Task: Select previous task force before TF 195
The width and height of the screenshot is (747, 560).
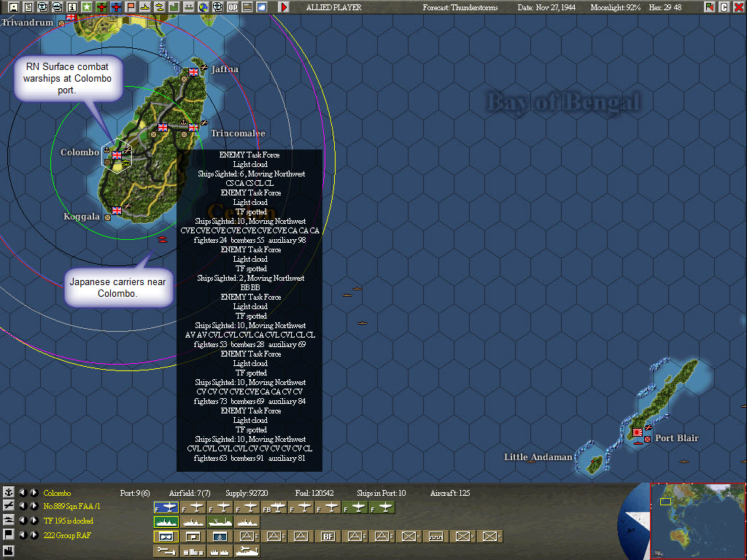Action: click(23, 521)
